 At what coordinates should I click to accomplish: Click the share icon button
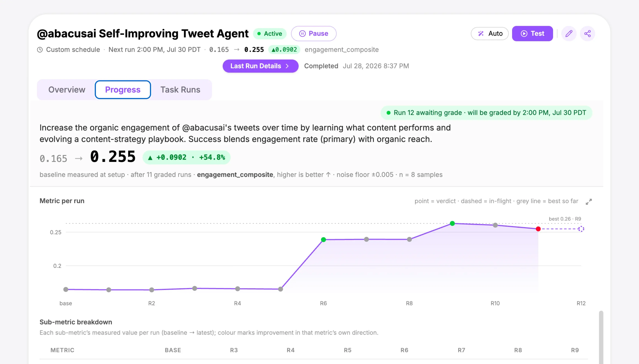click(587, 33)
